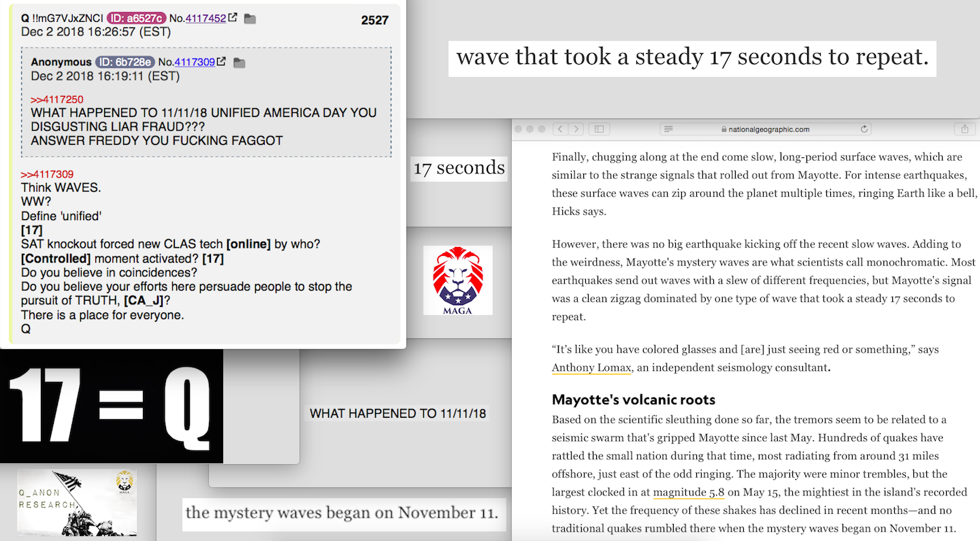Select the ID 6b728e badge
Screen dimensions: 980x541
click(125, 62)
